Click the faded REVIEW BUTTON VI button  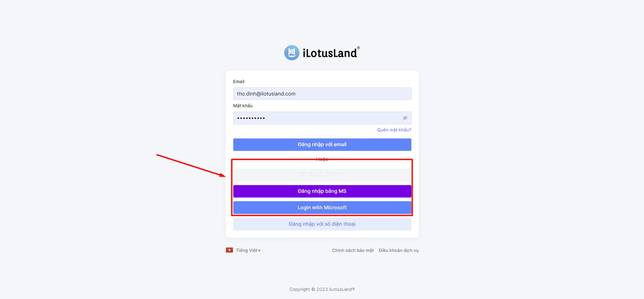[x=322, y=175]
